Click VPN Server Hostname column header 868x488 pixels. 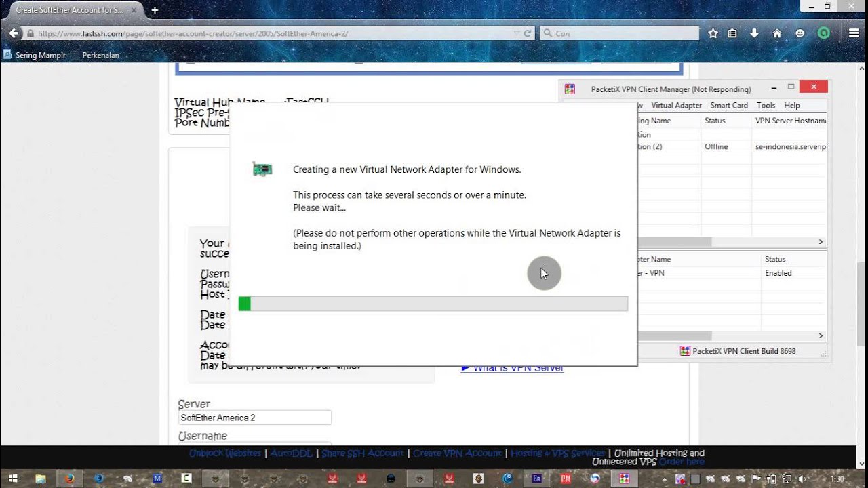coord(789,121)
